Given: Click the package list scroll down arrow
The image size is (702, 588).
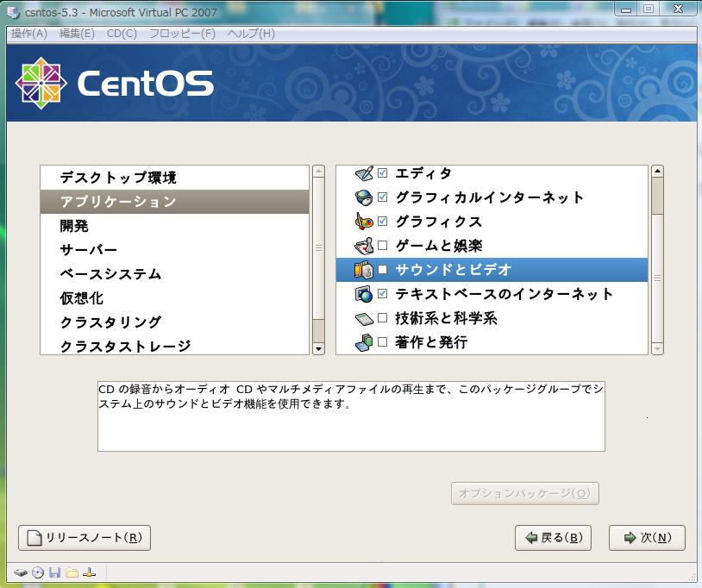Looking at the screenshot, I should point(657,348).
